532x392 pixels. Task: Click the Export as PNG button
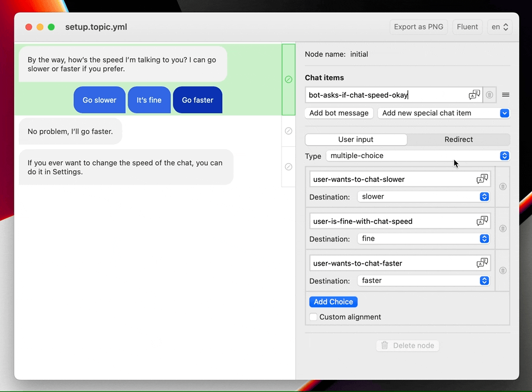point(418,27)
